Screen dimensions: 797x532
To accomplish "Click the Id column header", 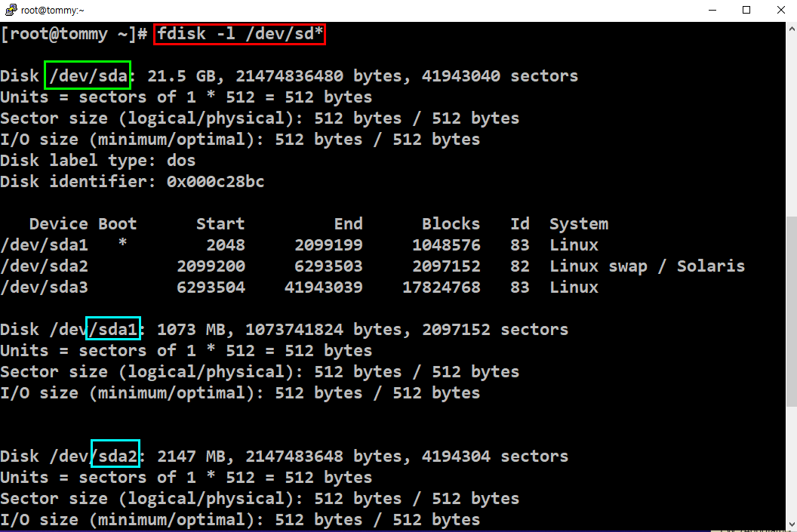I will pos(520,223).
